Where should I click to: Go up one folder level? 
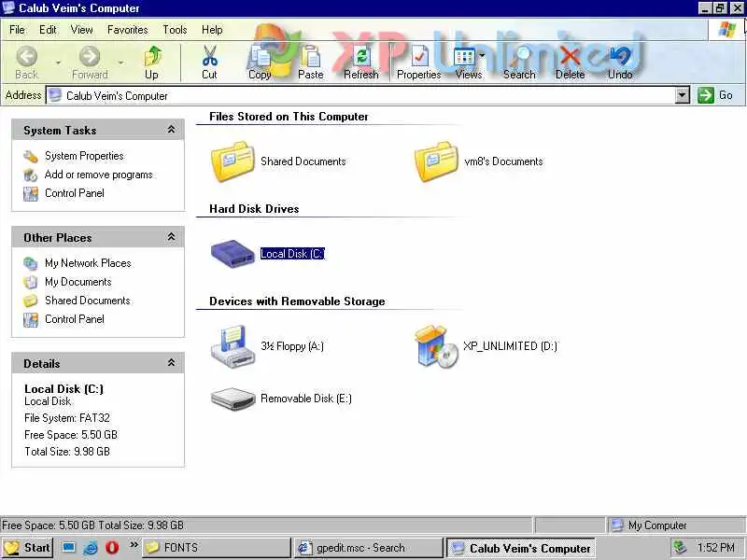coord(152,63)
